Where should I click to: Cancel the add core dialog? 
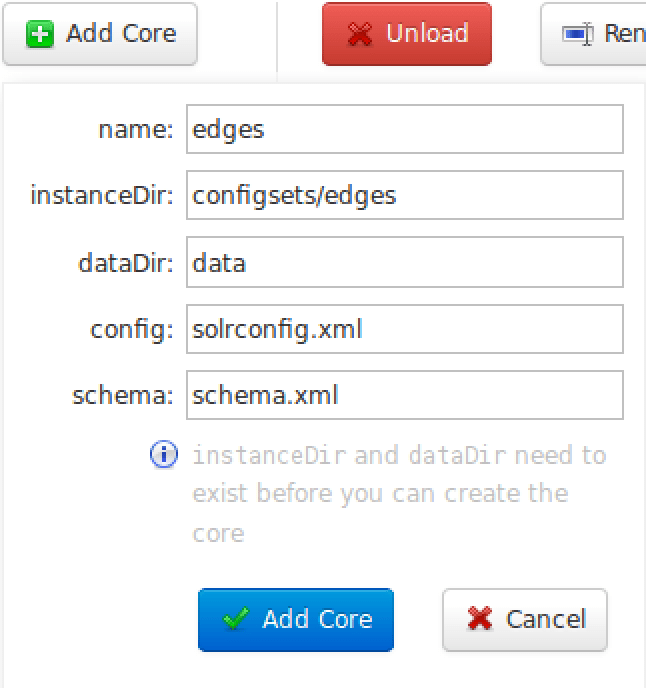point(525,620)
